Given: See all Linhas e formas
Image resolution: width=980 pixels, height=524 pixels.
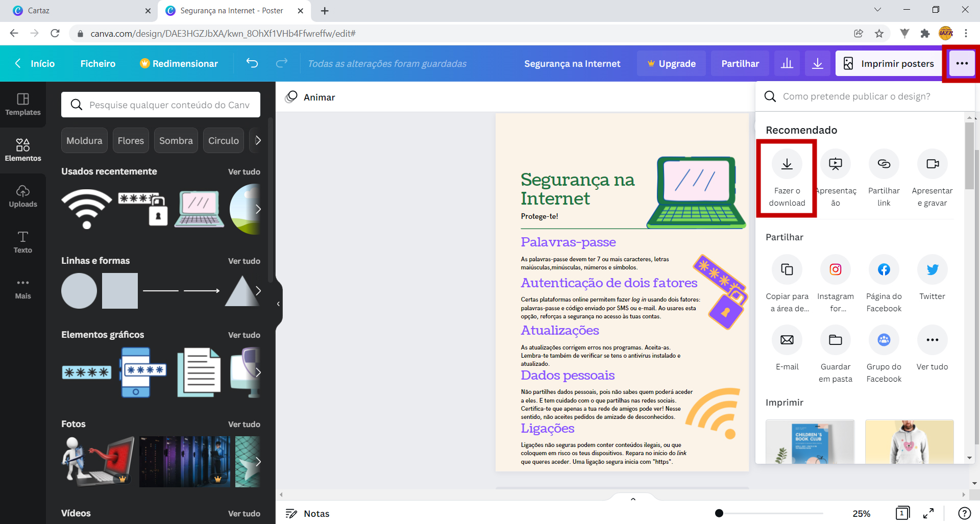Looking at the screenshot, I should pyautogui.click(x=244, y=261).
